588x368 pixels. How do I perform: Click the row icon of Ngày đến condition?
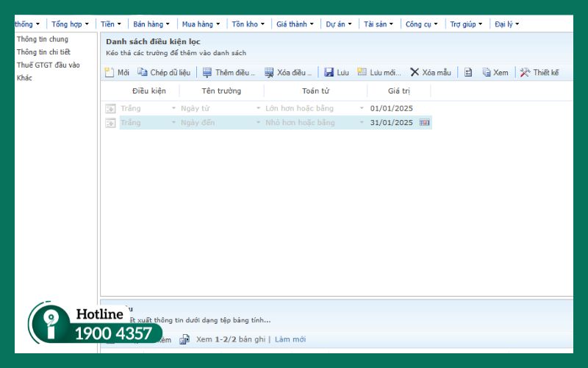110,123
